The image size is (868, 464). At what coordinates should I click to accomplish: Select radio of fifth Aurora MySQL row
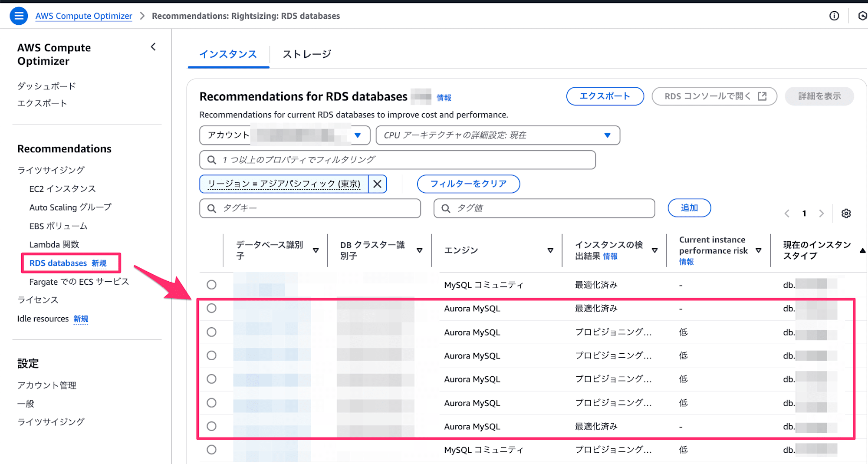pos(211,403)
